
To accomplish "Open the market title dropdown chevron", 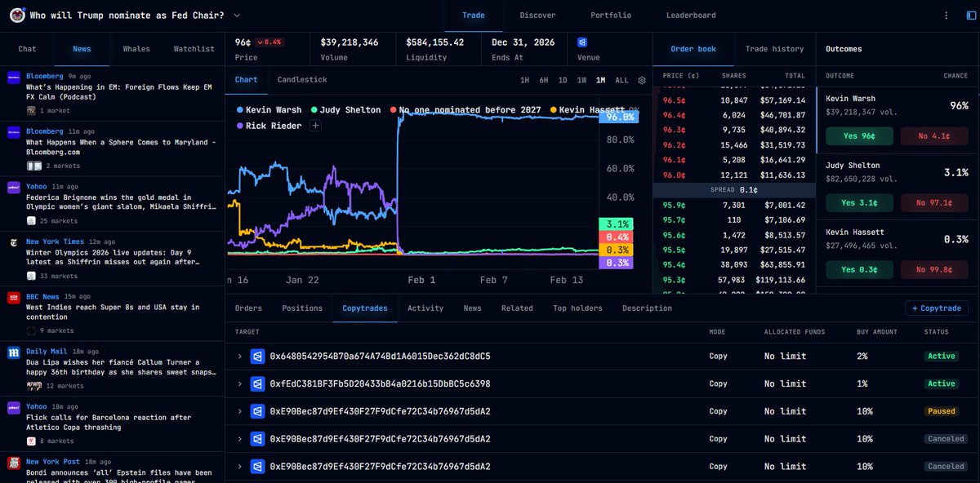I will pos(237,16).
